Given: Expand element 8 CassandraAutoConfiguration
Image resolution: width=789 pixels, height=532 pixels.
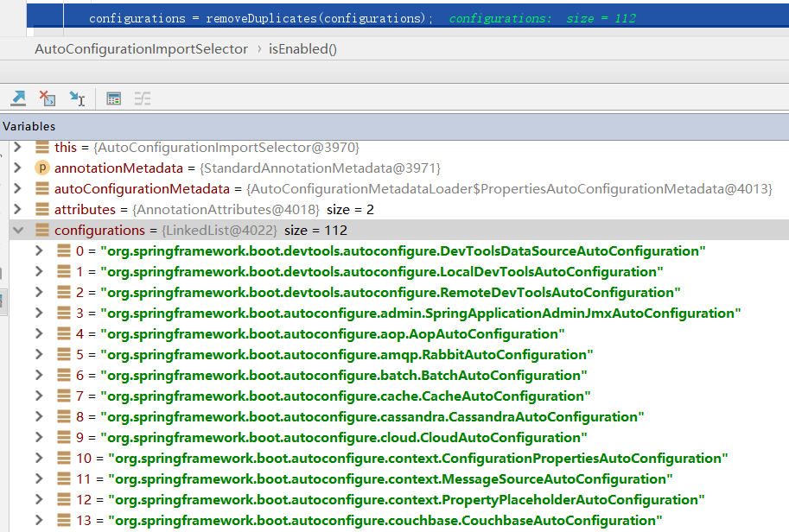Looking at the screenshot, I should (x=39, y=416).
